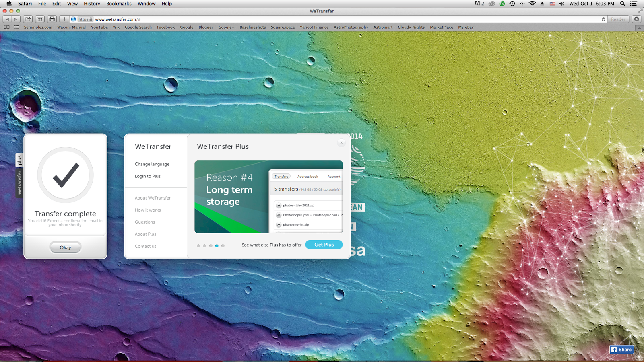Screen dimensions: 644x362
Task: Open Spotlight search magnifier
Action: 623,4
